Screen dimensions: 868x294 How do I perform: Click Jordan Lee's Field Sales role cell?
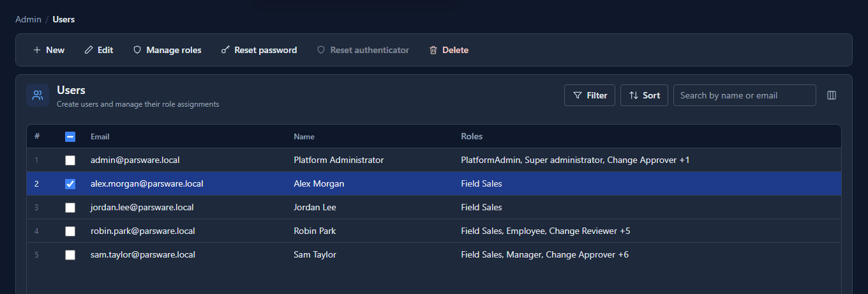click(x=481, y=207)
